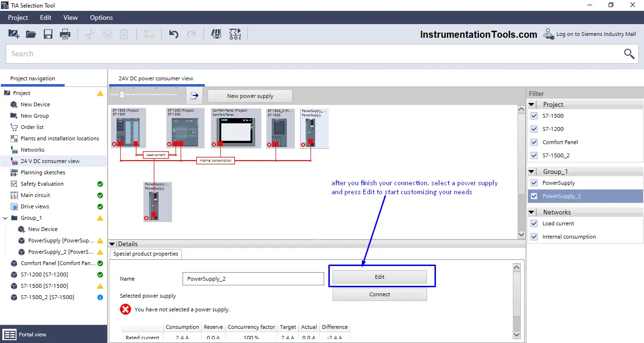Viewport: 644px width, 343px height.
Task: Click the New power supply button
Action: coord(250,96)
